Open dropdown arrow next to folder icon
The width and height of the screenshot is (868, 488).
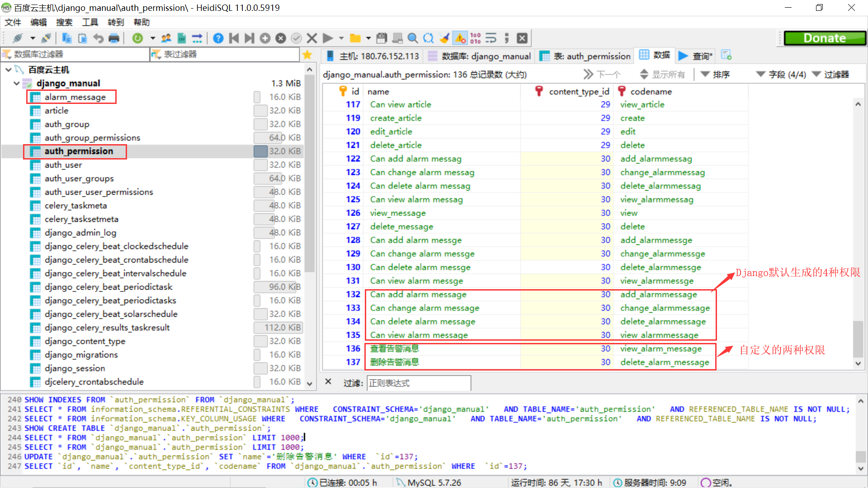[368, 38]
